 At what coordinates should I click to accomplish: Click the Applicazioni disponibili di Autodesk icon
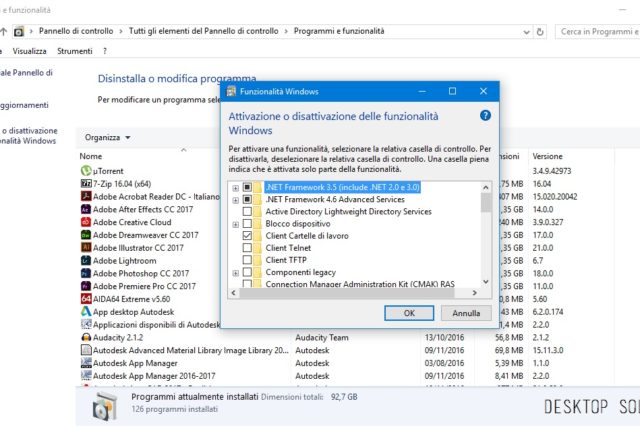click(86, 324)
